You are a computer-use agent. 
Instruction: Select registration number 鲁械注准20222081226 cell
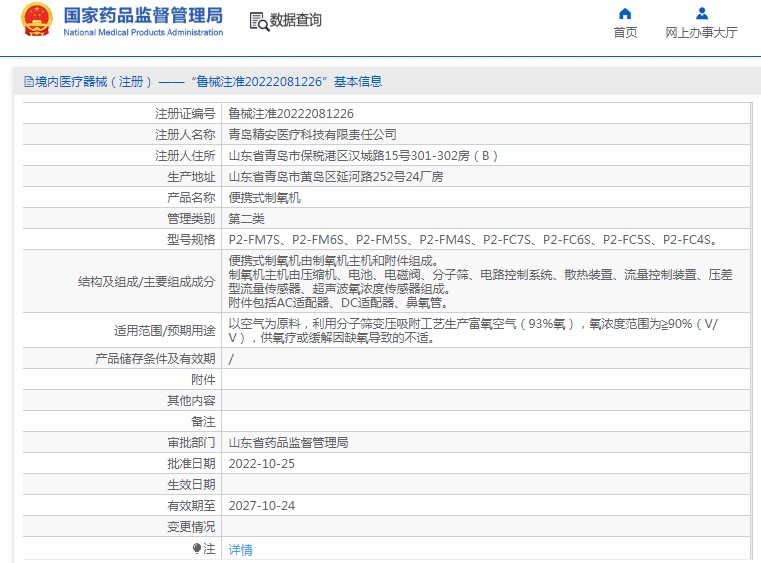tap(486, 114)
